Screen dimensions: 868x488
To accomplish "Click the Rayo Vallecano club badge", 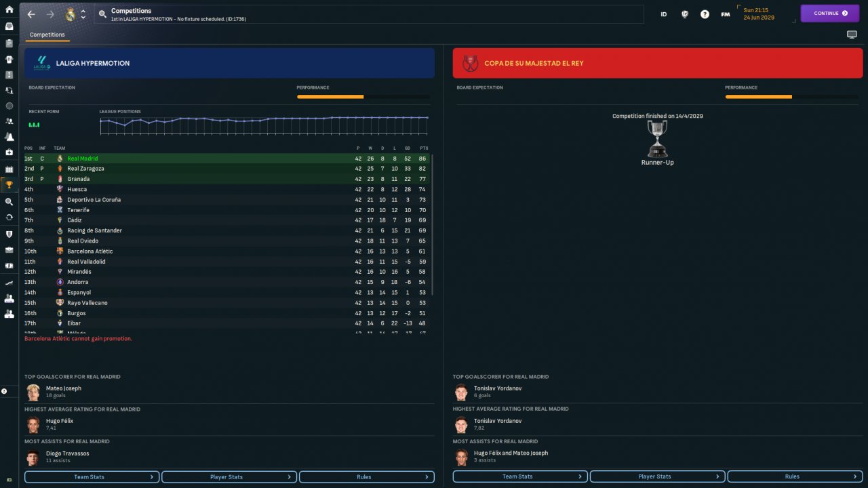I will point(60,303).
